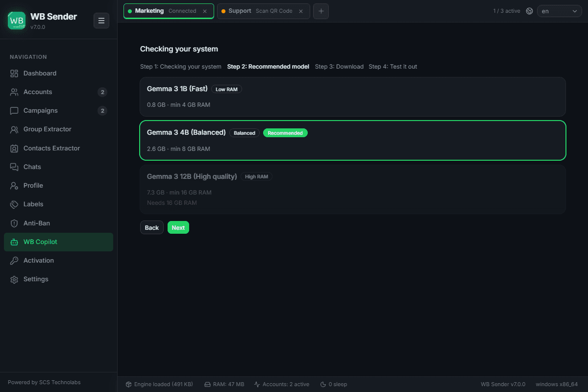The width and height of the screenshot is (588, 392).
Task: Click the Checking your system heading
Action: 179,49
